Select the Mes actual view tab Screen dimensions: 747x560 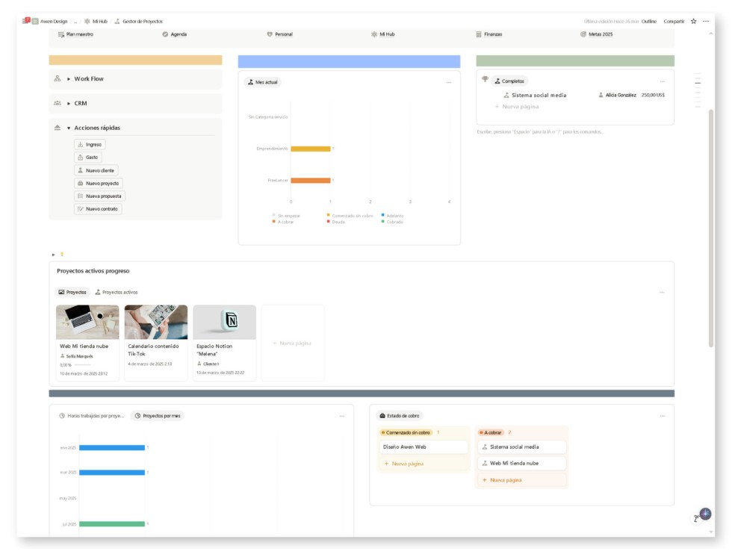click(262, 82)
